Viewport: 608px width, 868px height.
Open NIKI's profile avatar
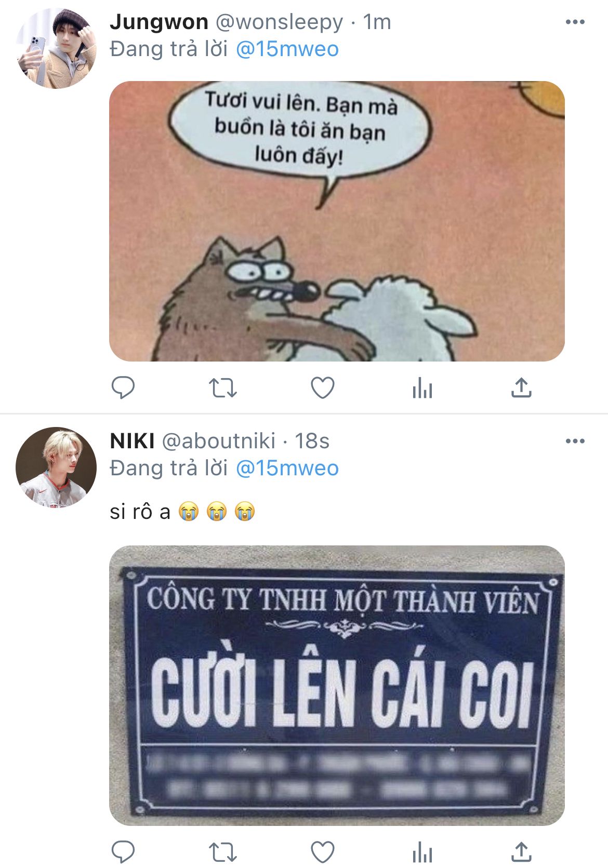(56, 467)
